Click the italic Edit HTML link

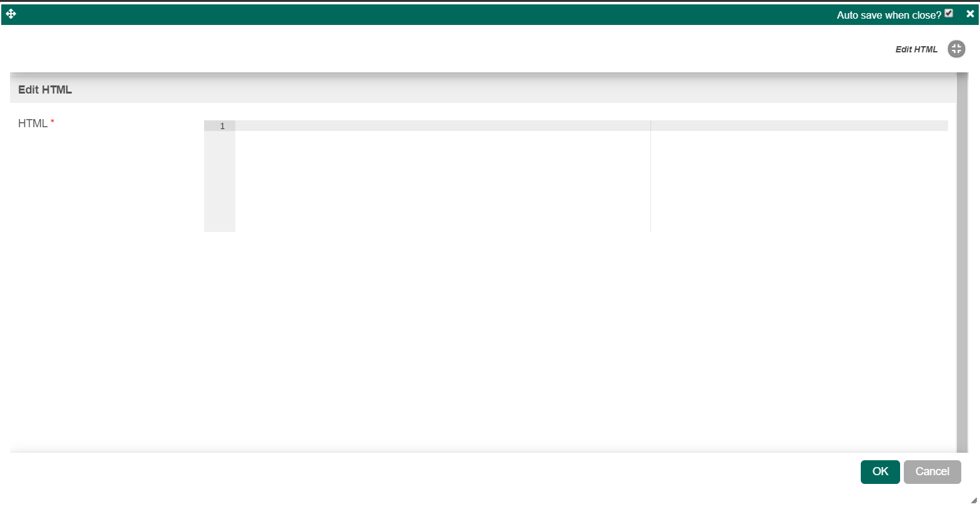(916, 49)
